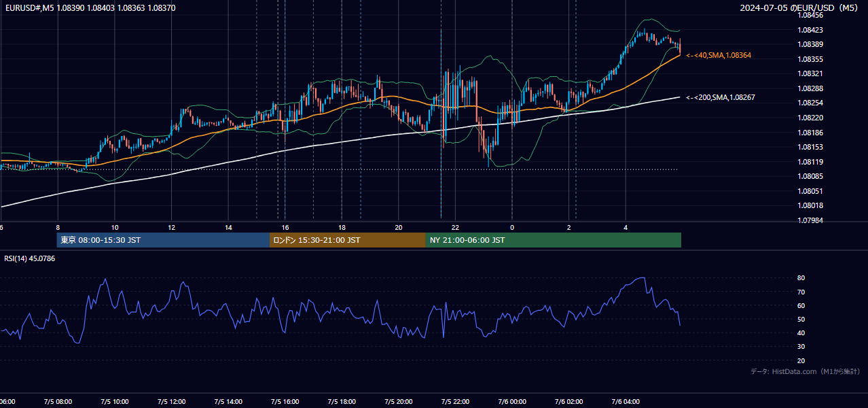Click the RSI 80 level label
The image size is (868, 408).
click(x=801, y=278)
